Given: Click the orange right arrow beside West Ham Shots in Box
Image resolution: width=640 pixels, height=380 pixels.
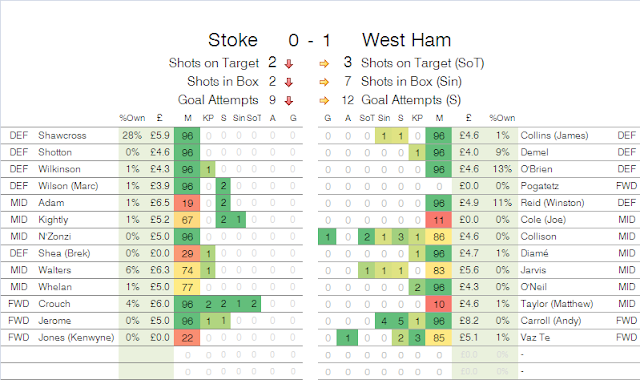Looking at the screenshot, I should click(x=324, y=82).
